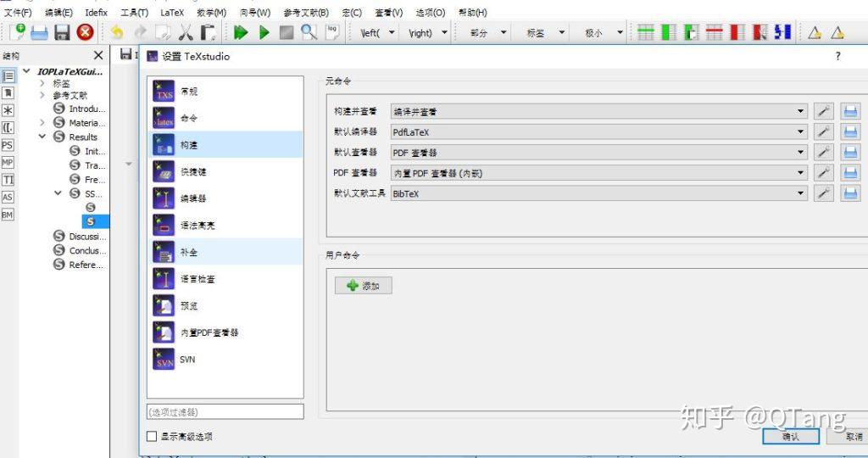Screen dimensions: 868x458
Task: Select the TI side panel icon
Action: 8,180
